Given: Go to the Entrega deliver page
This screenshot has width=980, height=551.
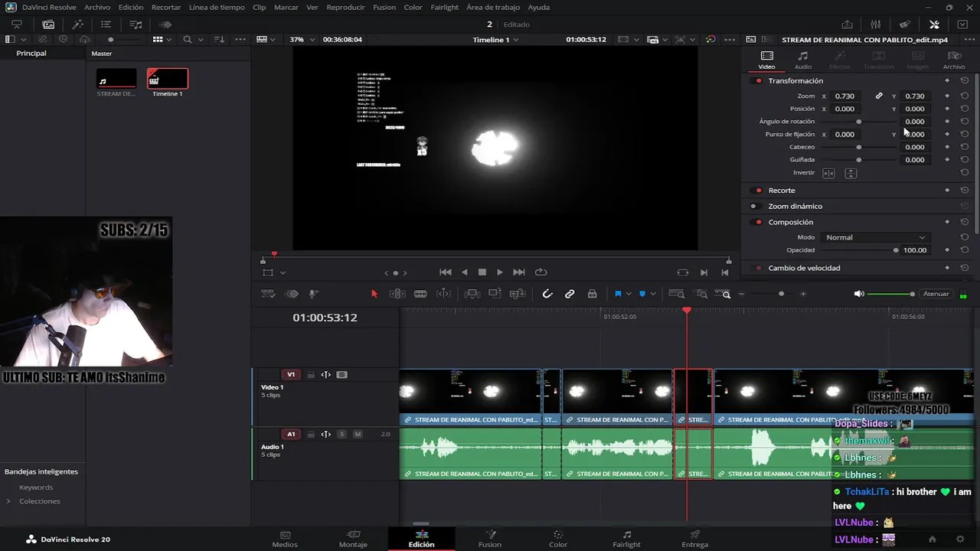Looking at the screenshot, I should 694,539.
